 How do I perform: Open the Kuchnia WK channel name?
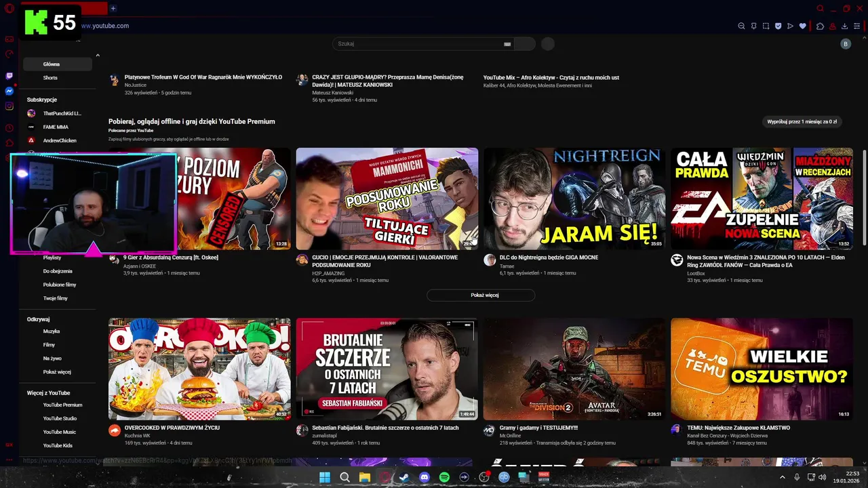click(138, 436)
